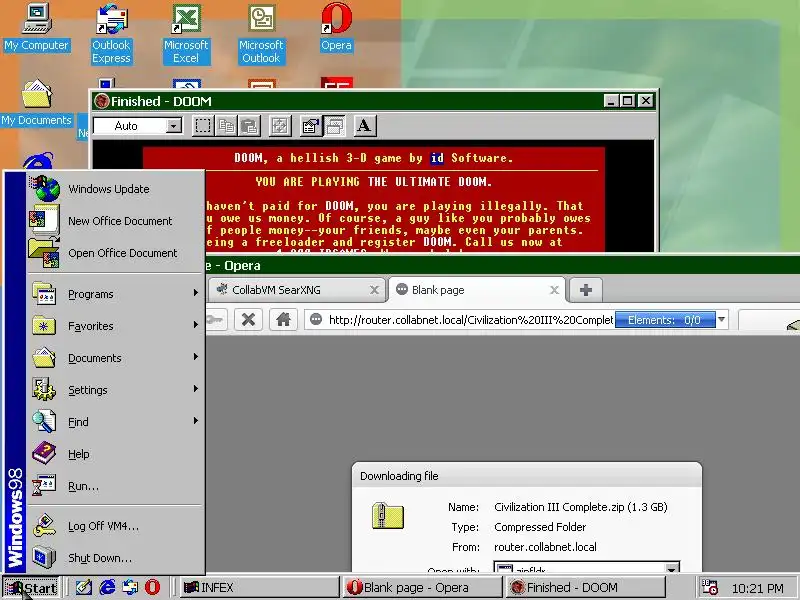Expand Find submenu in Start menu
Image resolution: width=800 pixels, height=600 pixels.
click(116, 422)
